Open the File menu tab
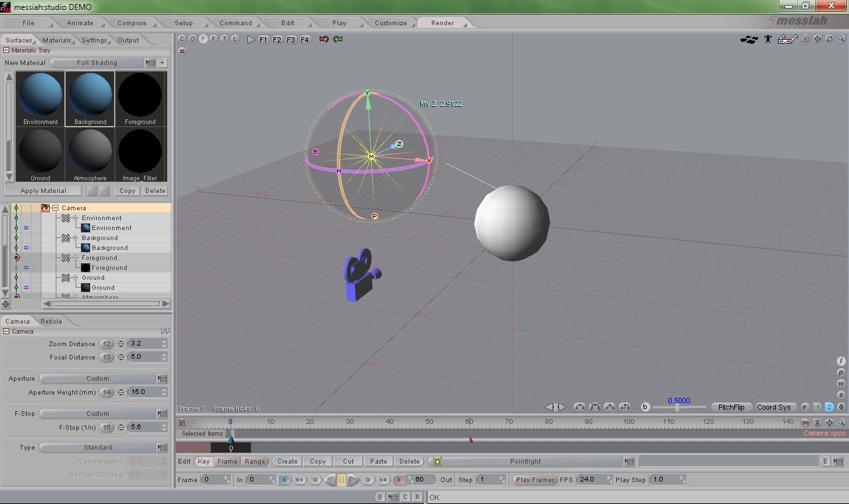849x504 pixels. [29, 23]
